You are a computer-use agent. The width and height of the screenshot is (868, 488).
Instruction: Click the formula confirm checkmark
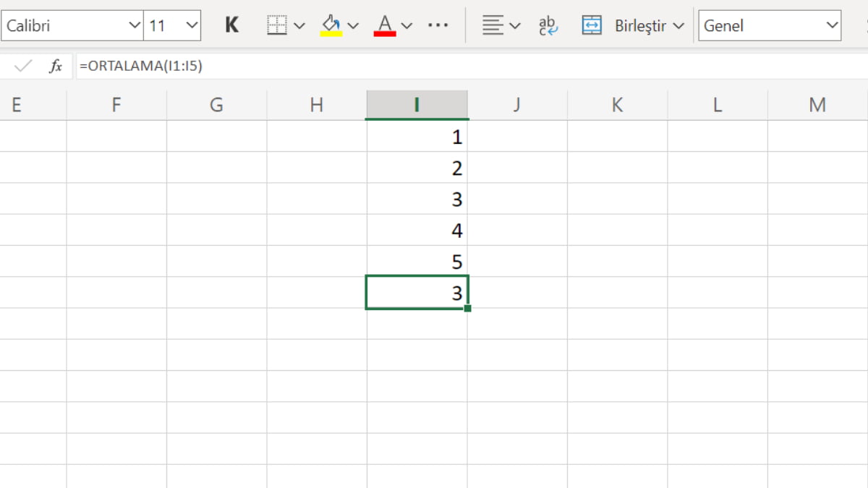click(23, 67)
